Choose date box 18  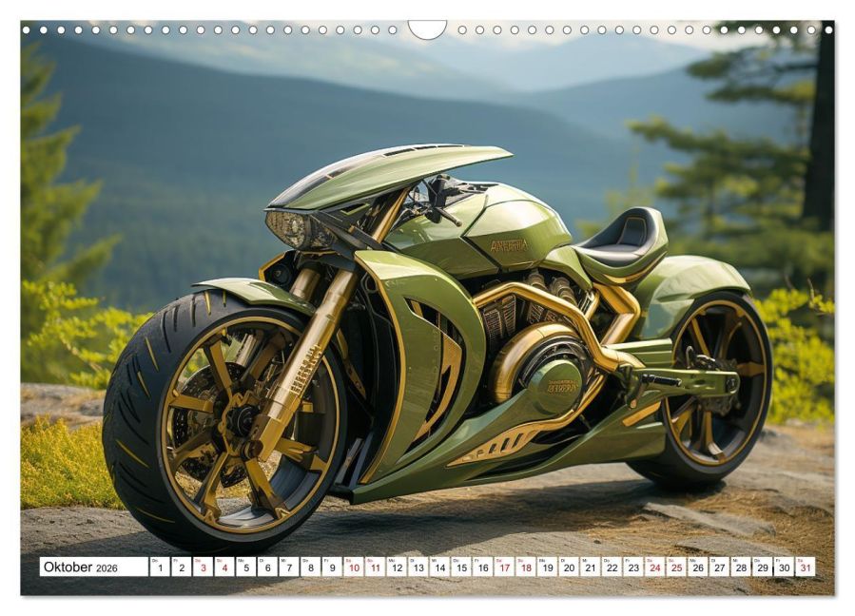click(x=526, y=567)
